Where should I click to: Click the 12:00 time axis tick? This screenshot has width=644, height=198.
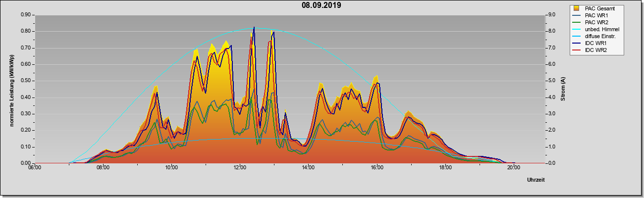click(240, 168)
